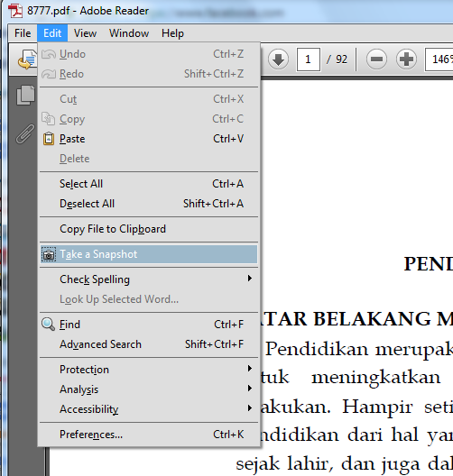Close the open Edit menu
Screen dimensions: 453x476
click(52, 33)
